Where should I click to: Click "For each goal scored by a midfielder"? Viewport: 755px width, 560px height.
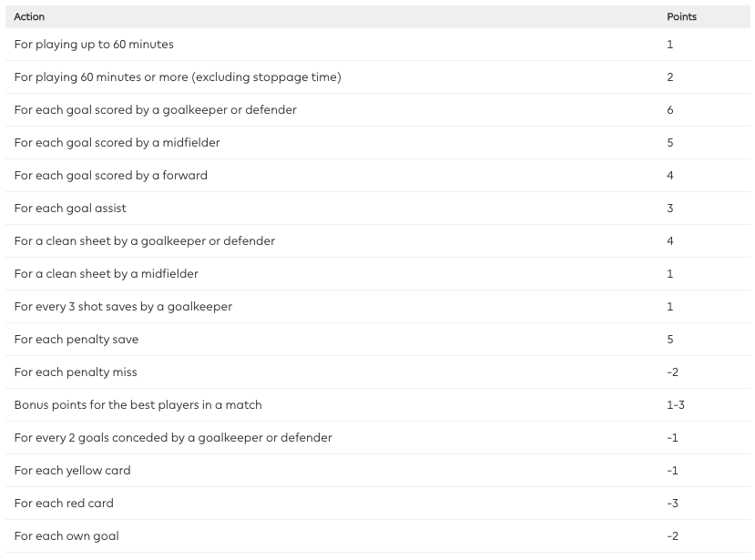117,143
